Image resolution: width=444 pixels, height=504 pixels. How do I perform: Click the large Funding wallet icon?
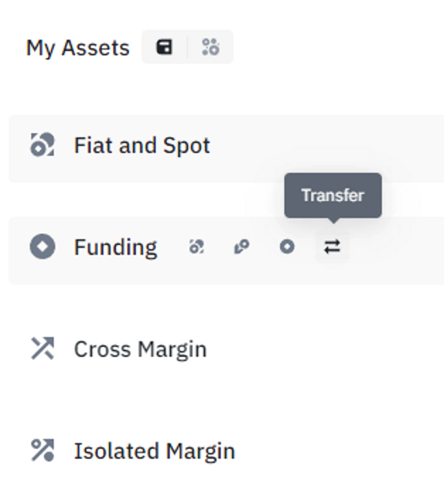(x=42, y=246)
